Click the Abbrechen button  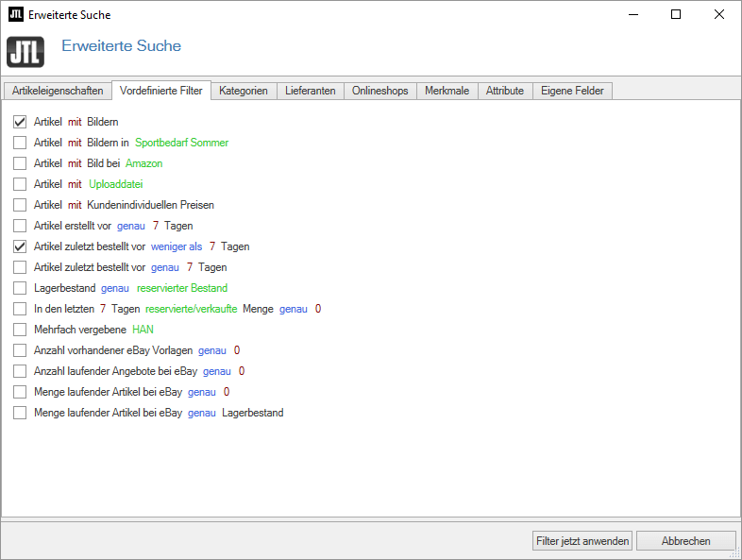pyautogui.click(x=685, y=541)
